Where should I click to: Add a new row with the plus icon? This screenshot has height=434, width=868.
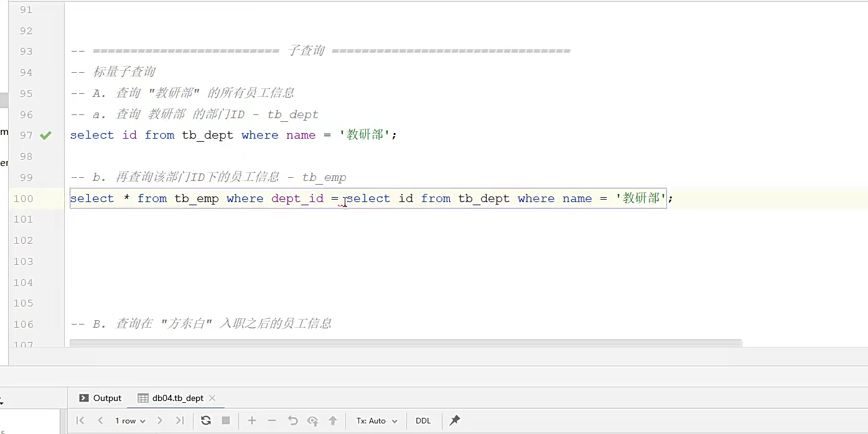click(252, 420)
